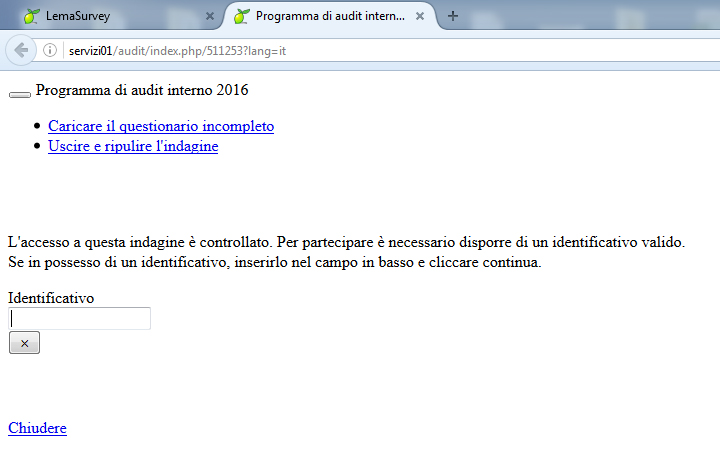Click the 'Programma di audit interno 2016' heading
Viewport: 720px width, 467px height.
point(142,90)
